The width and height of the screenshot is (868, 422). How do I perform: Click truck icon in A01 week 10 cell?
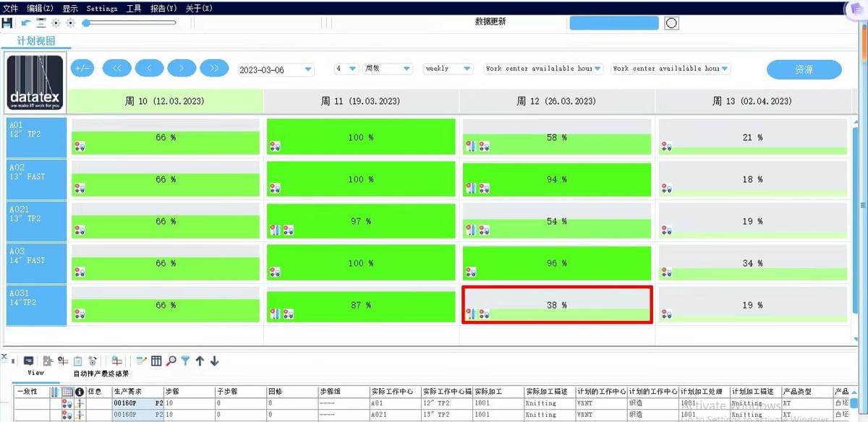pos(80,147)
